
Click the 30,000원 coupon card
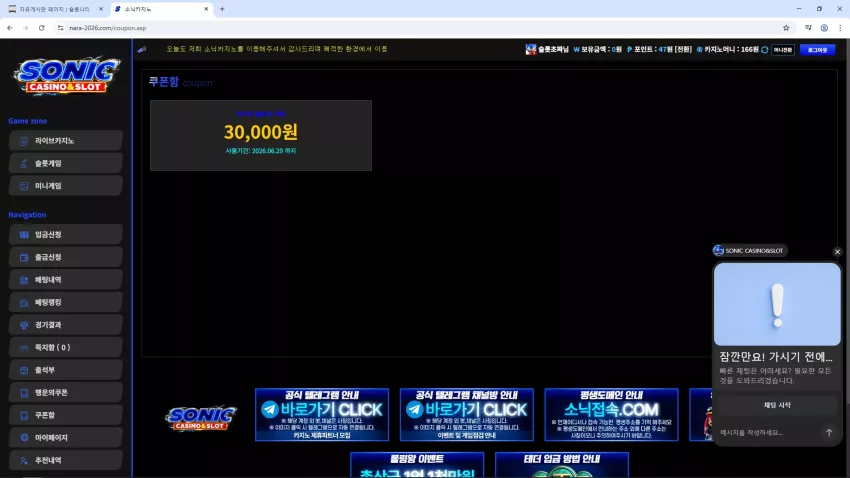click(261, 135)
